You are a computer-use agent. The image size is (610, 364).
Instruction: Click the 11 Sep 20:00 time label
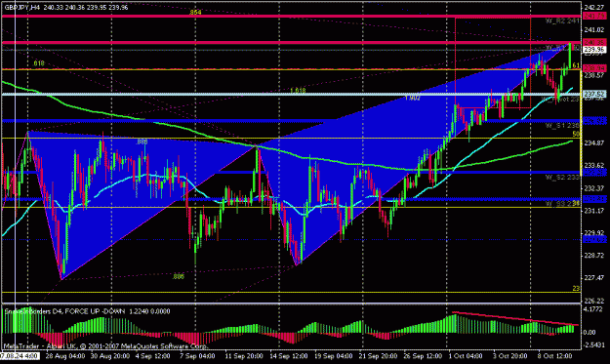click(244, 356)
